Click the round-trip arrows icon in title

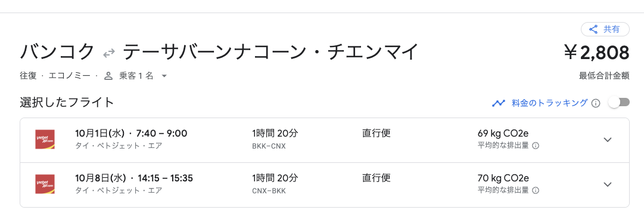109,53
